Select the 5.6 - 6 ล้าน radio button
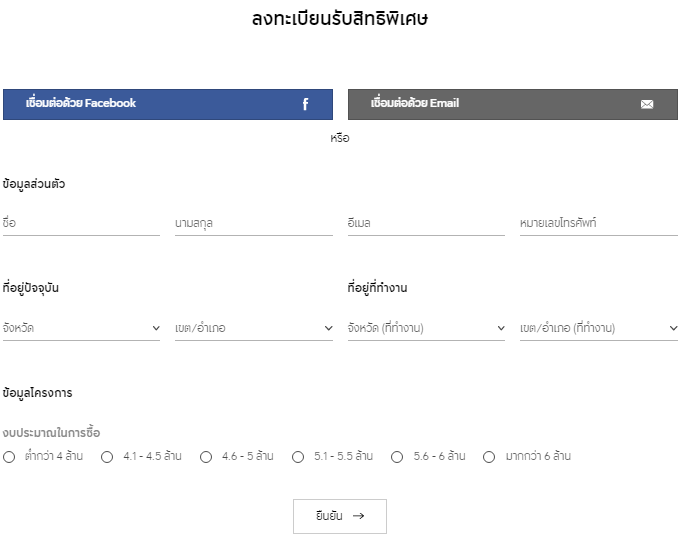Screen dimensions: 680x550 397,457
